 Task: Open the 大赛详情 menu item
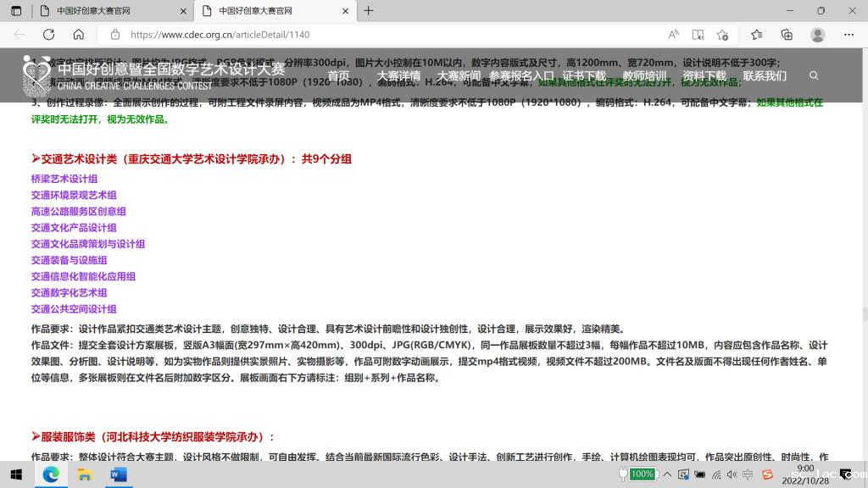pos(398,75)
